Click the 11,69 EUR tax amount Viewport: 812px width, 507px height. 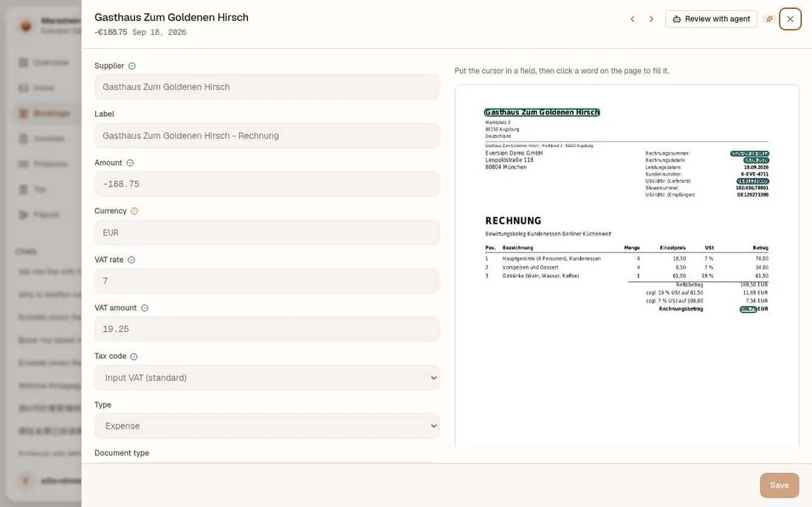[756, 292]
